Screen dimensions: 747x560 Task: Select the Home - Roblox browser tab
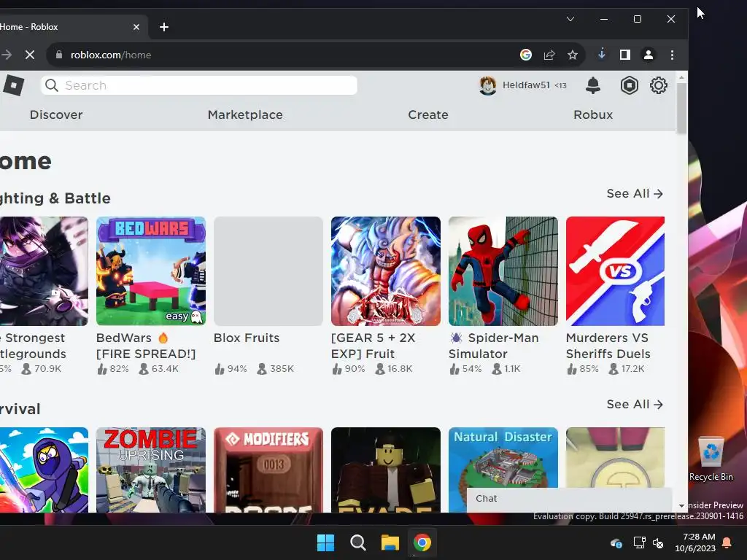coord(71,27)
